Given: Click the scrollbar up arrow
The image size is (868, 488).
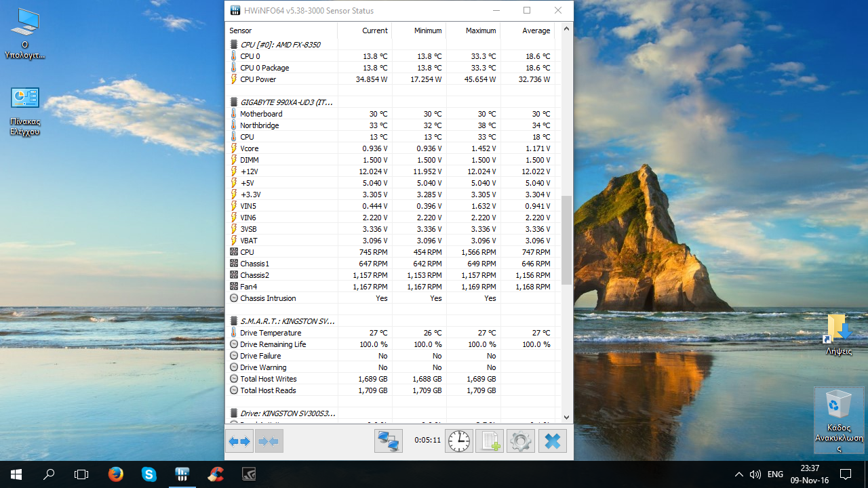Looking at the screenshot, I should (x=567, y=29).
